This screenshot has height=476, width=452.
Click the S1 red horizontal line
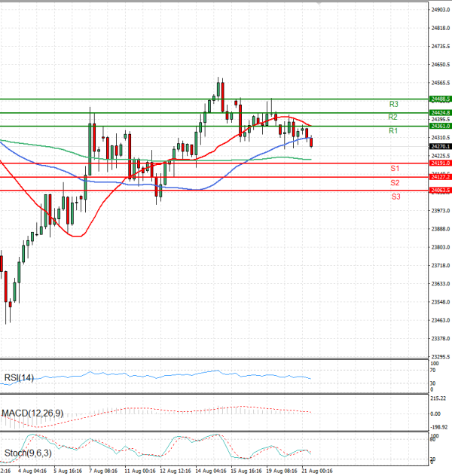coord(214,163)
